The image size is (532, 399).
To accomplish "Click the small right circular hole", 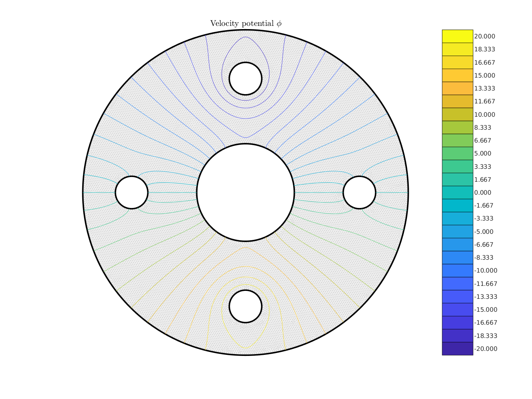I will (x=360, y=192).
